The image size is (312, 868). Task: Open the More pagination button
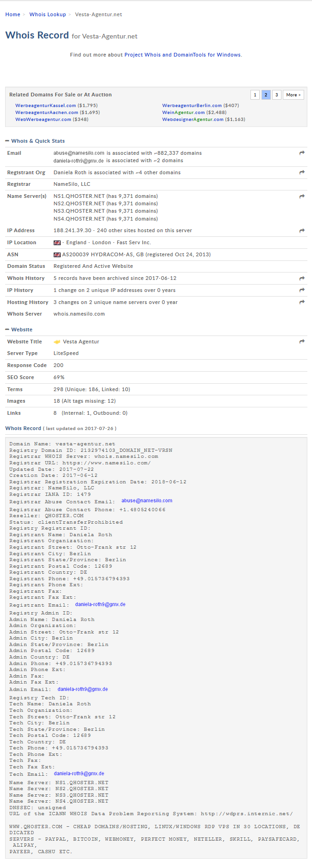coord(293,95)
